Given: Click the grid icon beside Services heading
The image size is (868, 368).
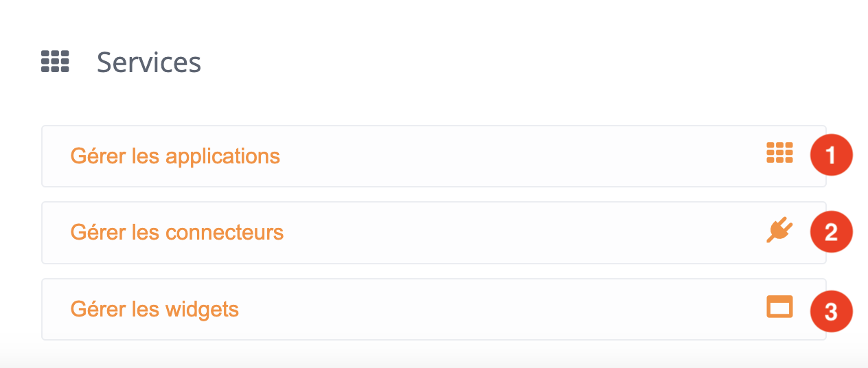Looking at the screenshot, I should [x=55, y=61].
